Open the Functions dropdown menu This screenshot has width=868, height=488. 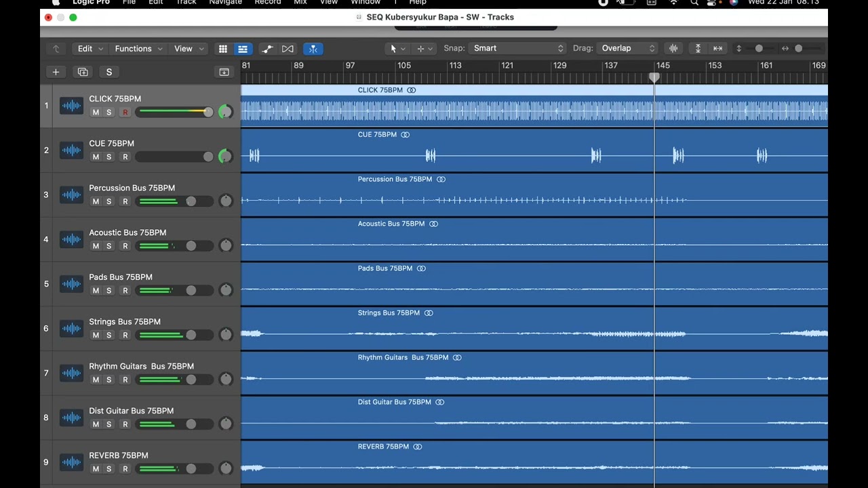(138, 49)
